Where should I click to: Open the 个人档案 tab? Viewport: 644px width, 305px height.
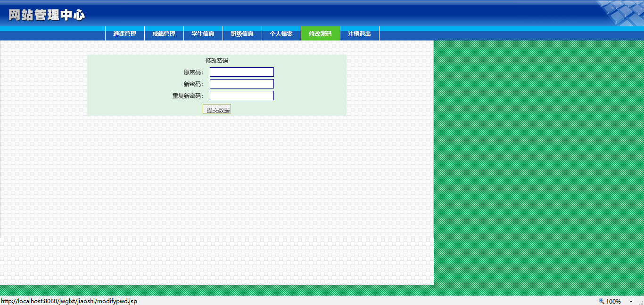click(281, 34)
